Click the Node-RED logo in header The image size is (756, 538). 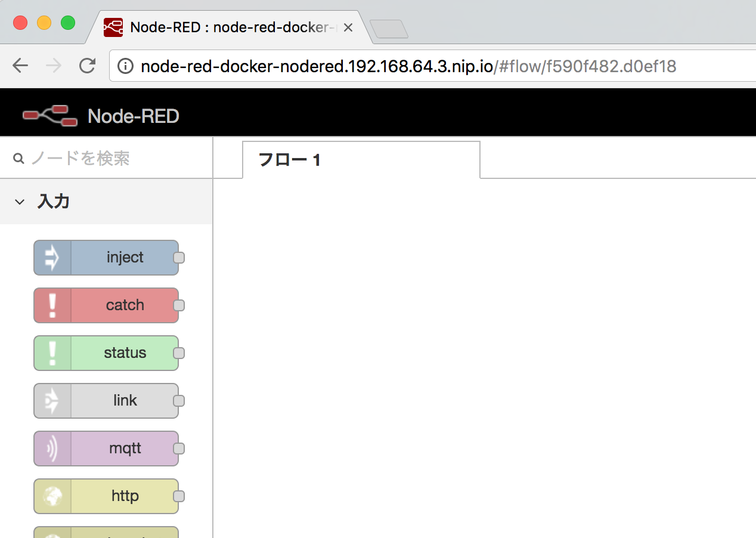50,115
